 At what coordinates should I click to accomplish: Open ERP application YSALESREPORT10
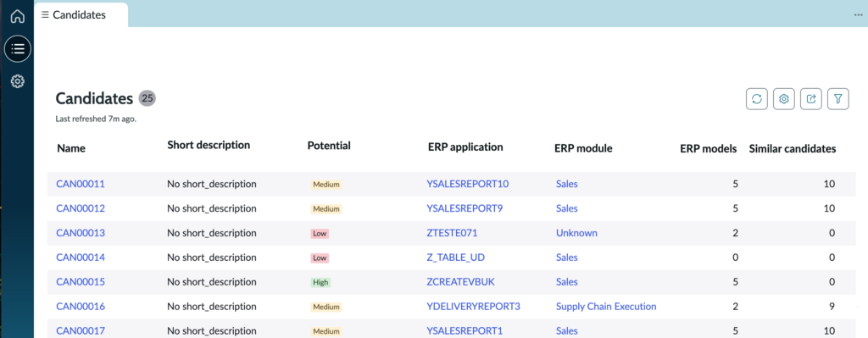468,184
